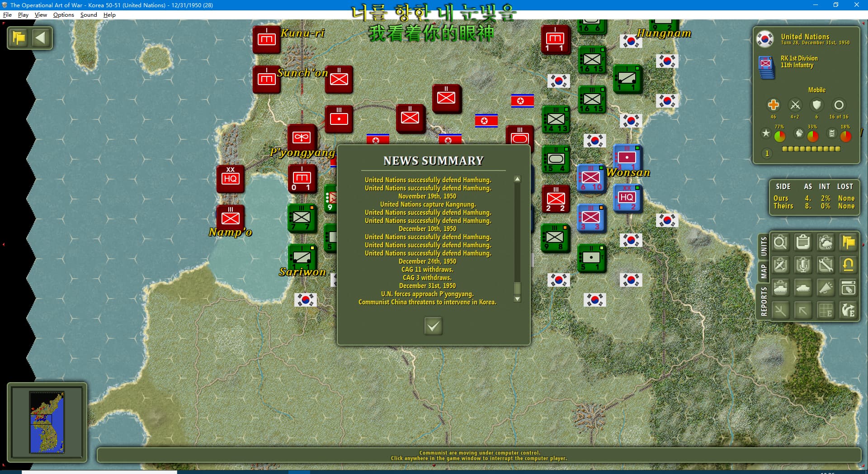The height and width of the screenshot is (474, 868).
Task: Click the RK 1st Division unit stack icon
Action: pos(766,67)
